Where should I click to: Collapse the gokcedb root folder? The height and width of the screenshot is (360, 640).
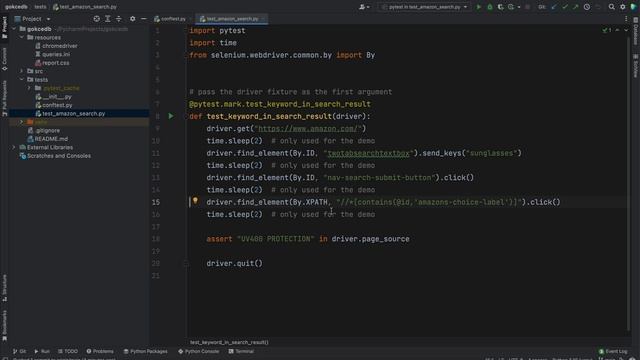tap(14, 29)
